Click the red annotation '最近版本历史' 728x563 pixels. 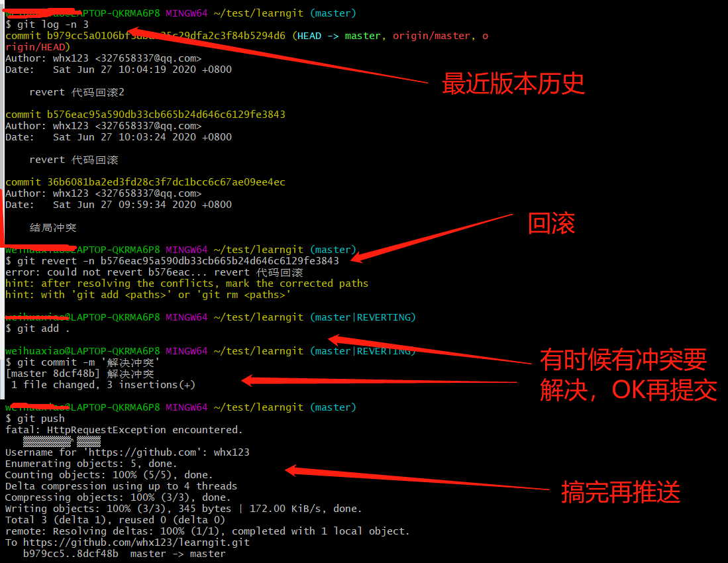pos(513,83)
